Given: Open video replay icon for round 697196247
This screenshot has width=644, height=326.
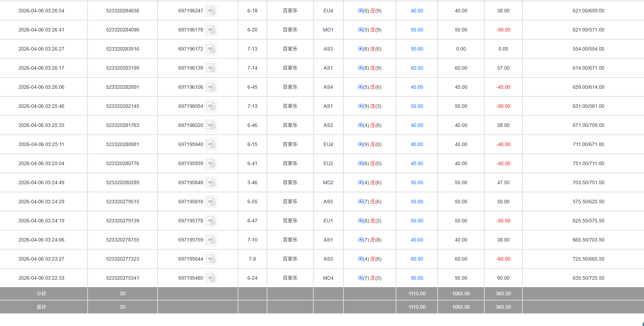Looking at the screenshot, I should (211, 11).
